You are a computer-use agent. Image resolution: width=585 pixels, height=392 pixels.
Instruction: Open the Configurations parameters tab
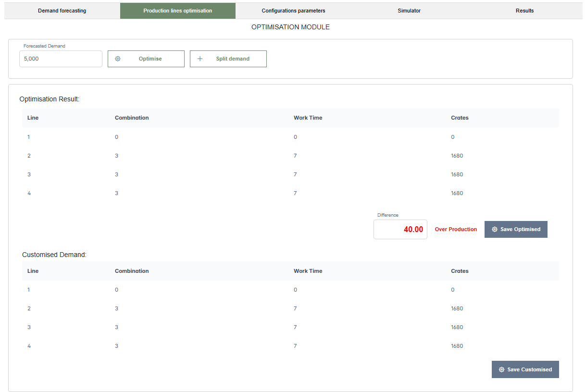click(293, 10)
